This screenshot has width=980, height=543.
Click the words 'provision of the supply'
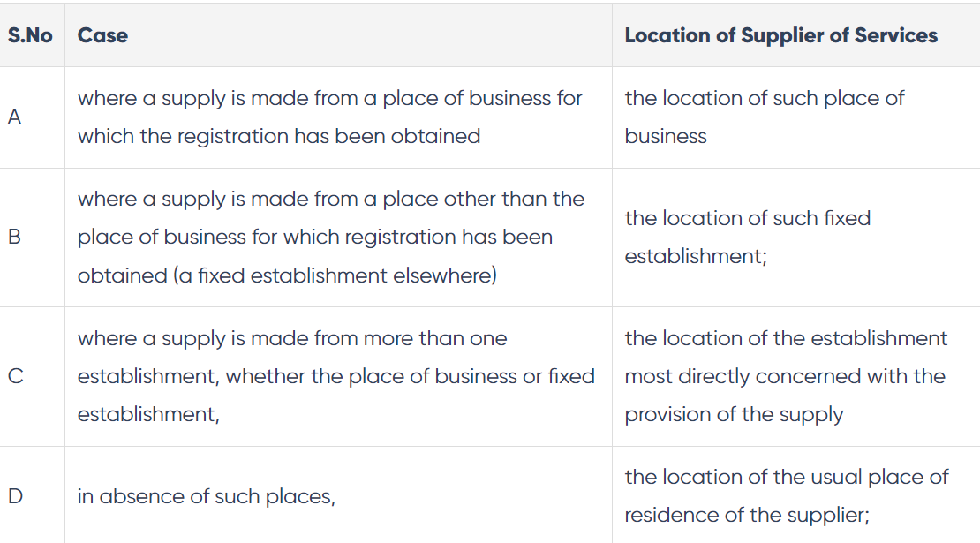point(734,414)
